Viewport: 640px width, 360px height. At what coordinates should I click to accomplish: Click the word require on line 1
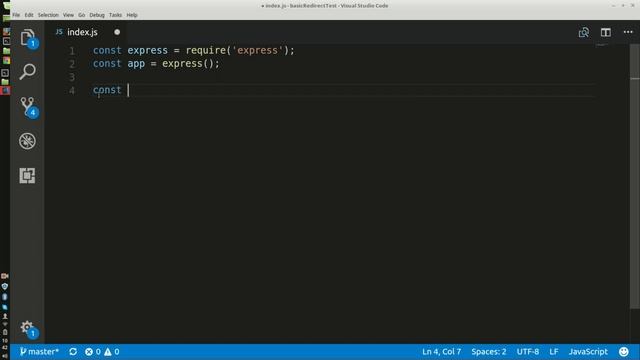click(x=206, y=50)
